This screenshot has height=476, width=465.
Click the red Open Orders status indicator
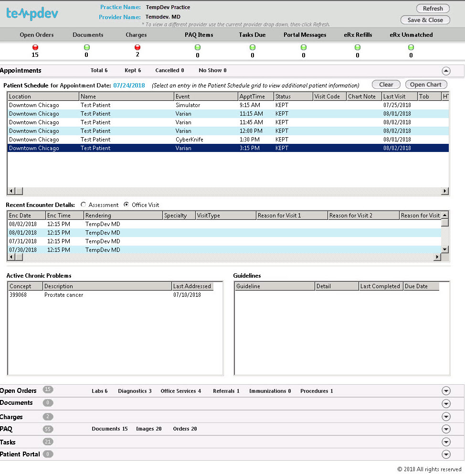click(35, 47)
